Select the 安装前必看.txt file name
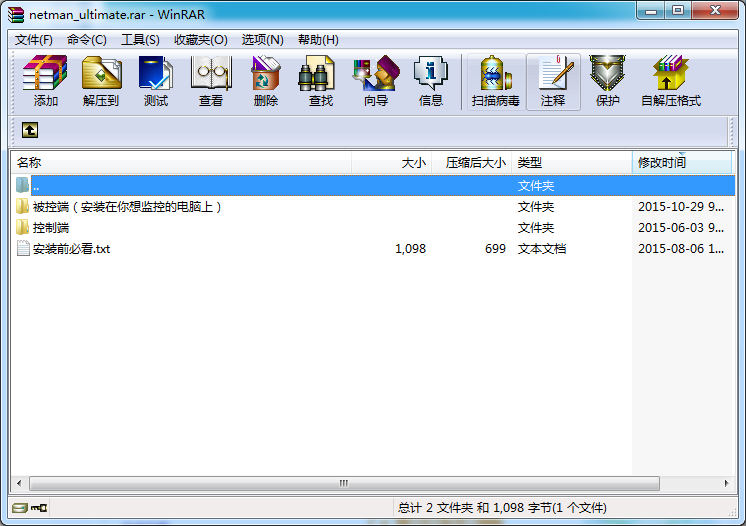 pyautogui.click(x=71, y=249)
